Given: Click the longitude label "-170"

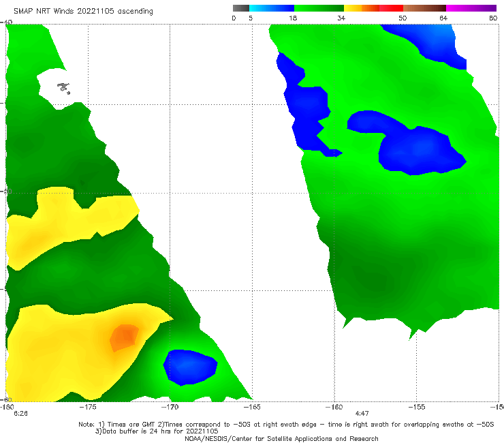Looking at the screenshot, I should click(x=170, y=407).
